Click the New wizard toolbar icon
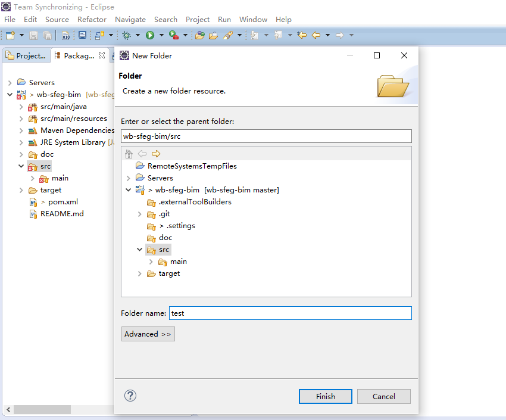The width and height of the screenshot is (506, 420). pos(10,35)
